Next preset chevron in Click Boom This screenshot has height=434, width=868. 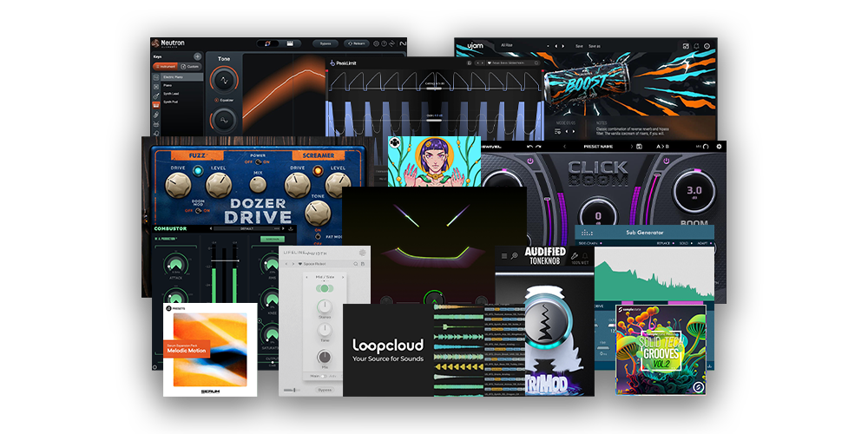(x=632, y=147)
